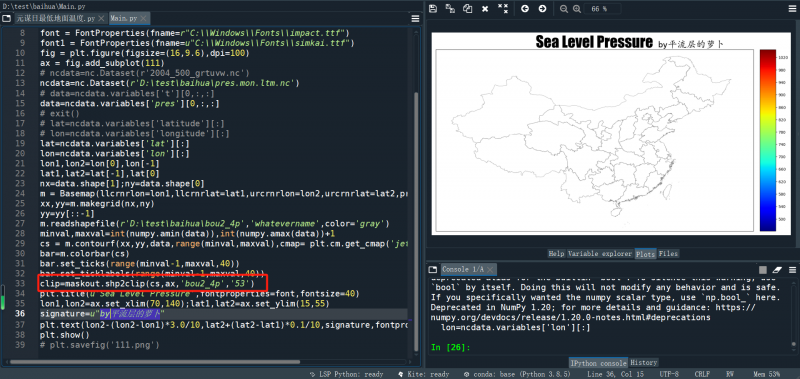Stop the console's current command
Image resolution: width=800 pixels, height=379 pixels.
(x=763, y=269)
